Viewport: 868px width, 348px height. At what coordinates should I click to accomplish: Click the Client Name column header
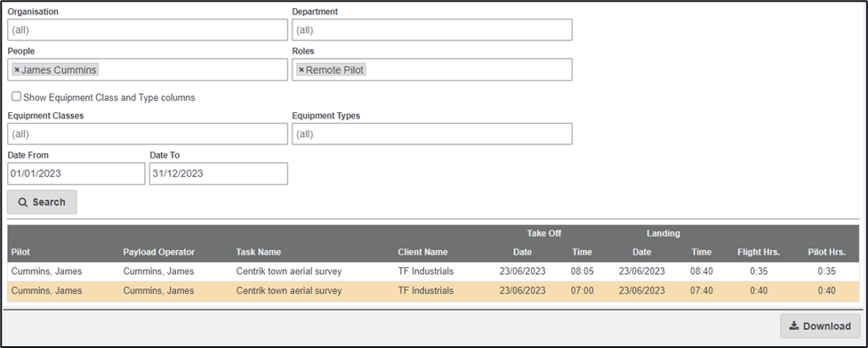pos(422,252)
